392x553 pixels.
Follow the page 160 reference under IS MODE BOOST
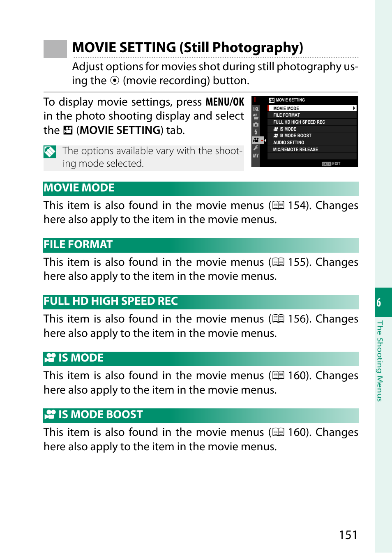(x=297, y=432)
